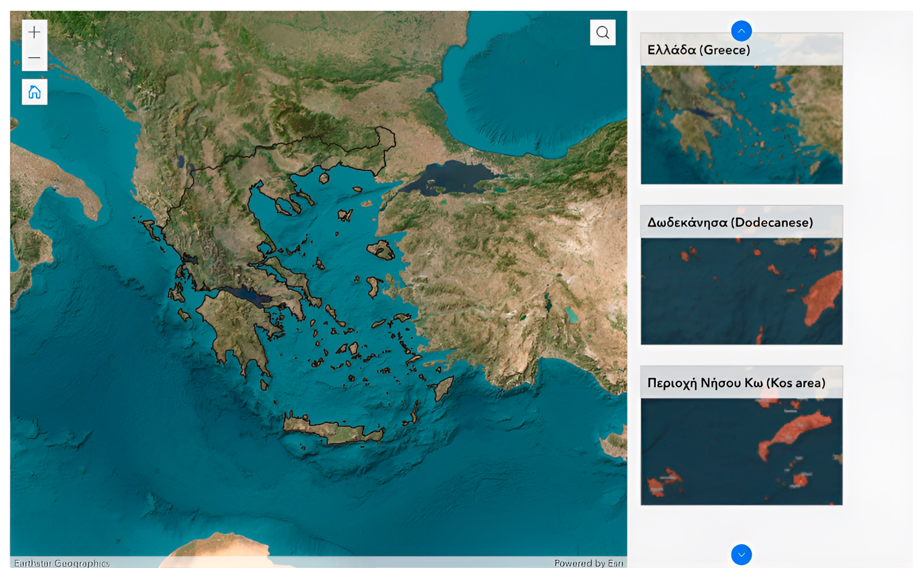924x581 pixels.
Task: Click the island of Crete on the map
Action: 334,431
